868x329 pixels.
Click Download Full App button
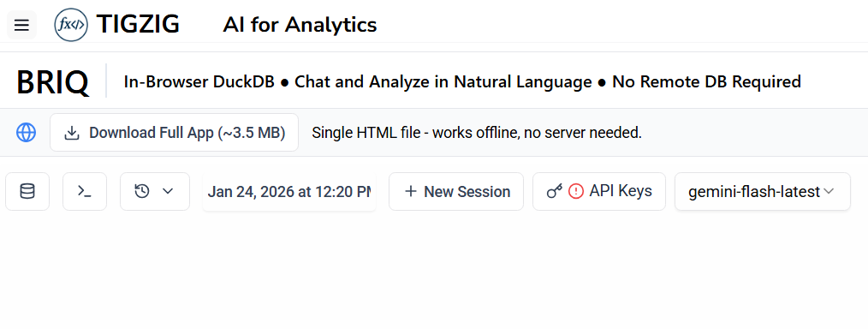[175, 133]
